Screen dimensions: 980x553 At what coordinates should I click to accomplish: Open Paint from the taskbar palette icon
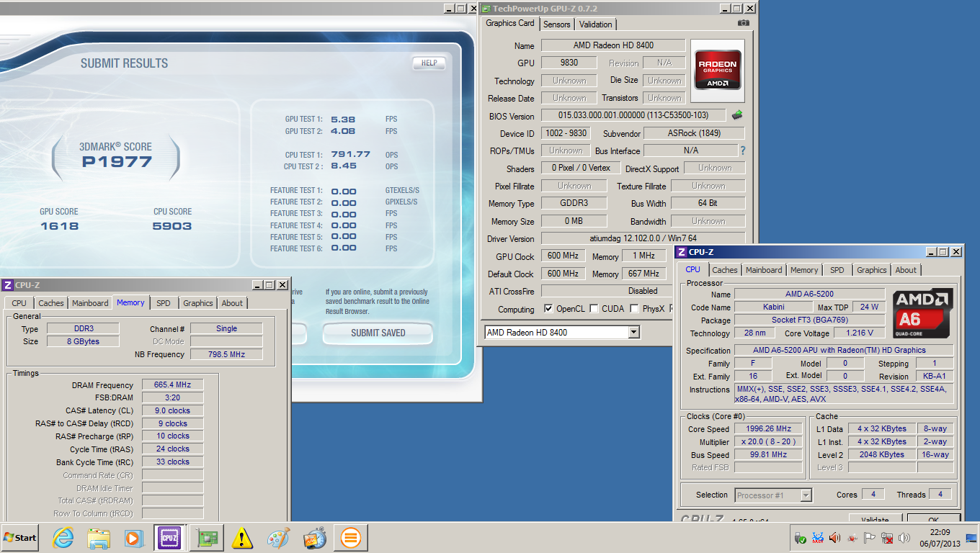(x=278, y=538)
